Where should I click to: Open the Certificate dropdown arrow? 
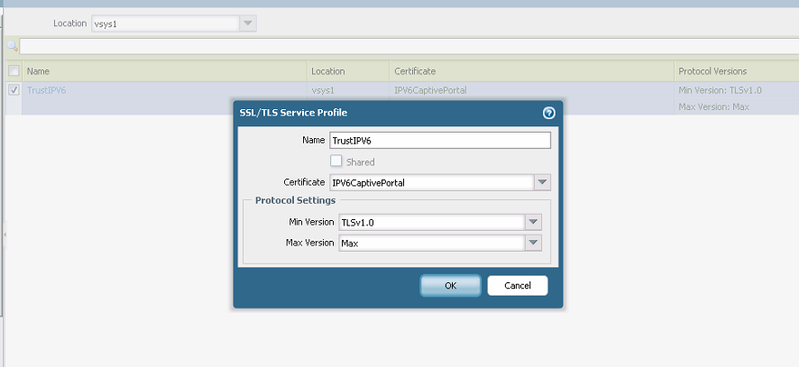[x=542, y=182]
